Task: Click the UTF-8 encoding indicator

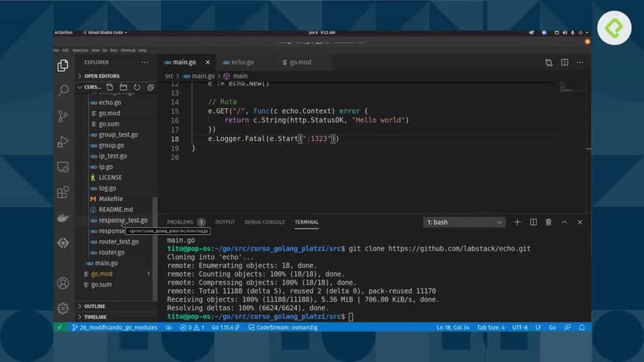Action: (x=519, y=327)
